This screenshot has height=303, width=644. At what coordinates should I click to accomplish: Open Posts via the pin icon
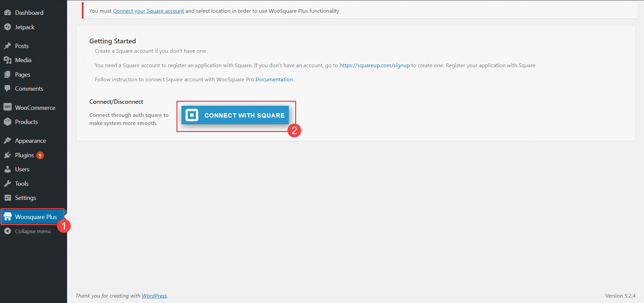(x=8, y=46)
